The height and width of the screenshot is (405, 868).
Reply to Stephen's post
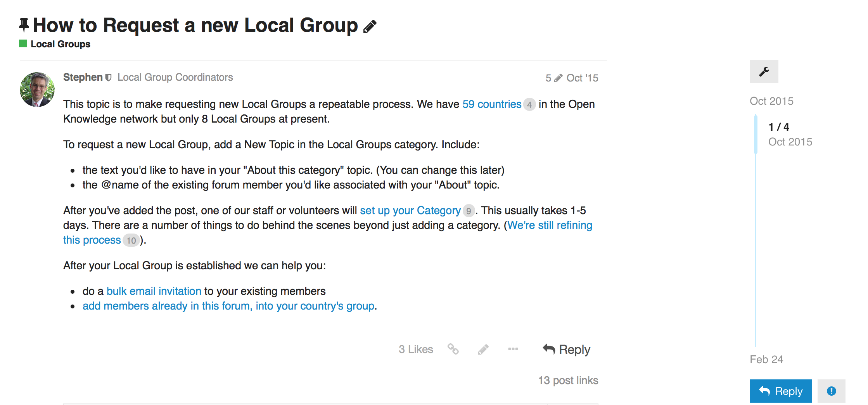(x=566, y=349)
